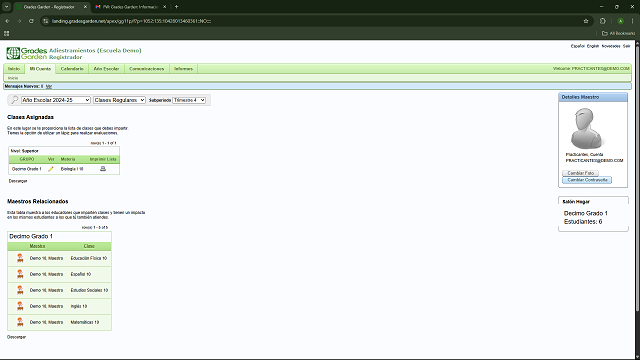Click the Matemáticas 10 cell
This screenshot has width=640, height=360.
click(84, 322)
